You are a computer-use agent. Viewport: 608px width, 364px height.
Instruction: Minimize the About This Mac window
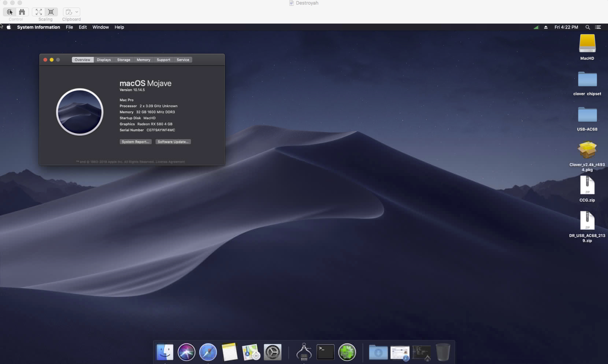52,60
